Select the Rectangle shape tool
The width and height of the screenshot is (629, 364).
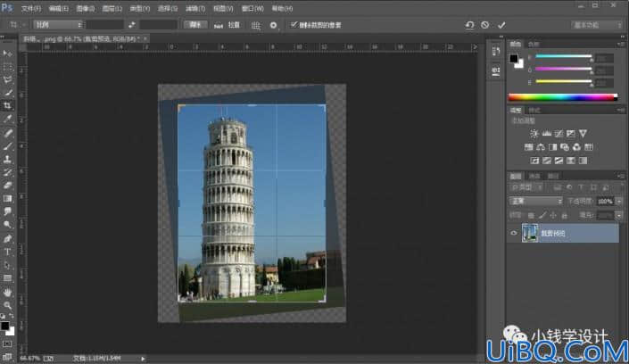[x=7, y=278]
